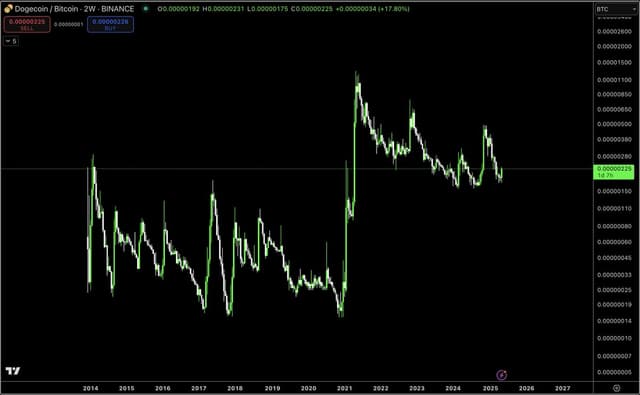Screen dimensions: 640x395
Task: Click the 2025 label on time axis
Action: coord(490,388)
